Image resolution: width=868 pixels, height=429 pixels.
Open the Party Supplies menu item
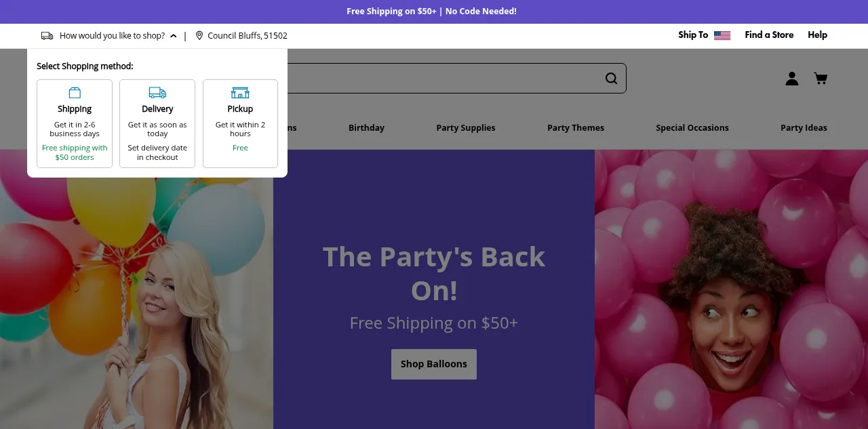(465, 127)
